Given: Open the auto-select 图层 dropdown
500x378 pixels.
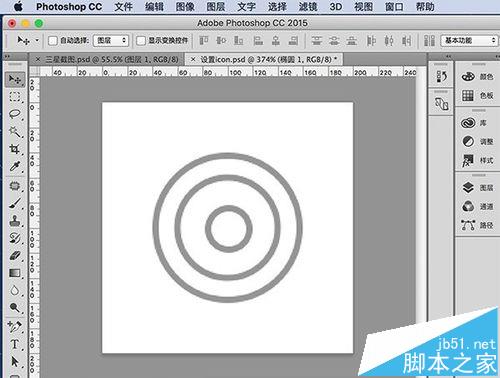Looking at the screenshot, I should pos(111,41).
